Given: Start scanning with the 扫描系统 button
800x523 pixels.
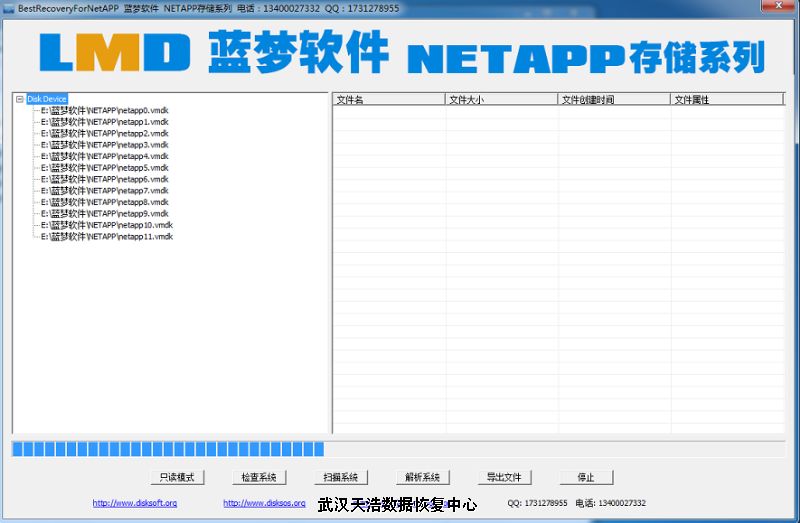Looking at the screenshot, I should click(x=340, y=477).
